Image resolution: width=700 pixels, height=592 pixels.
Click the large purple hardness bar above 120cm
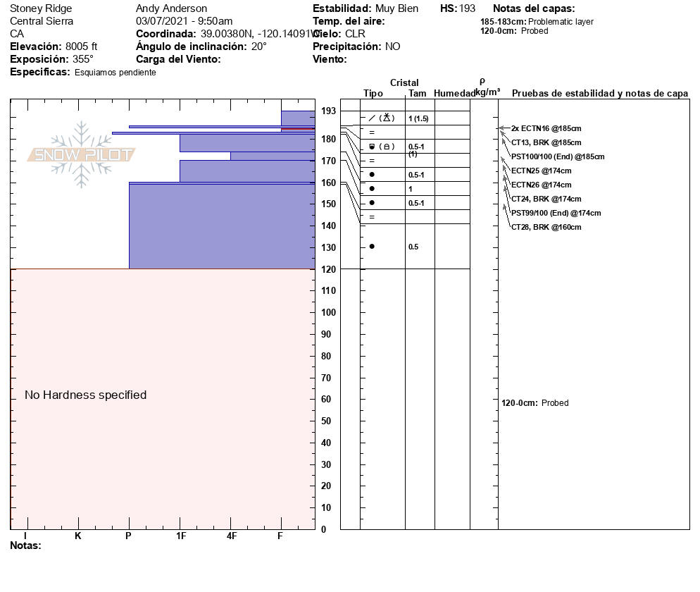click(x=221, y=226)
